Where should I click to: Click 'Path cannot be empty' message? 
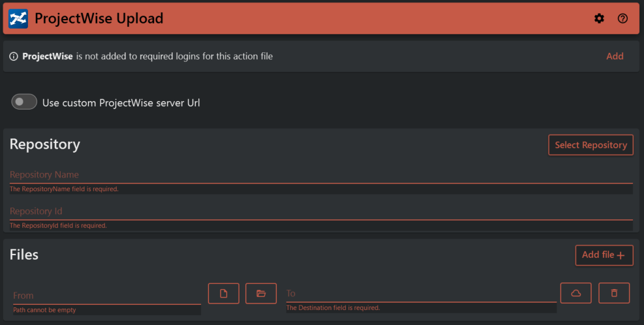(44, 310)
